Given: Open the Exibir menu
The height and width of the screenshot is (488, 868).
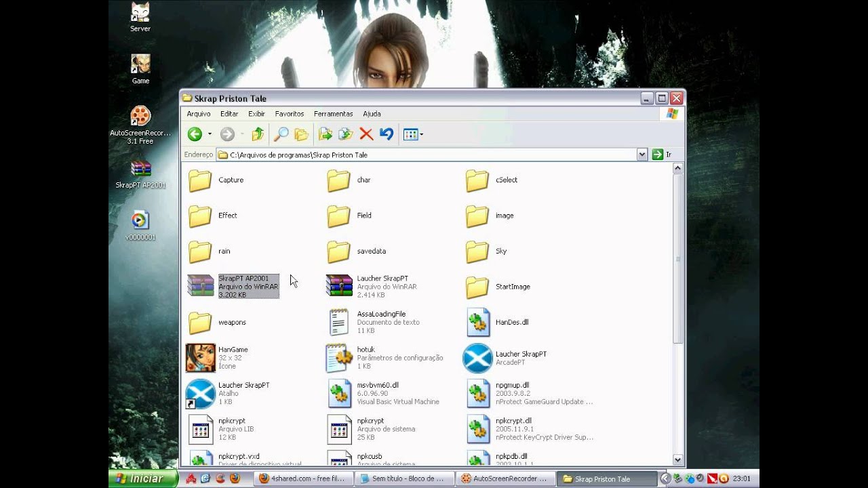Looking at the screenshot, I should [x=256, y=114].
